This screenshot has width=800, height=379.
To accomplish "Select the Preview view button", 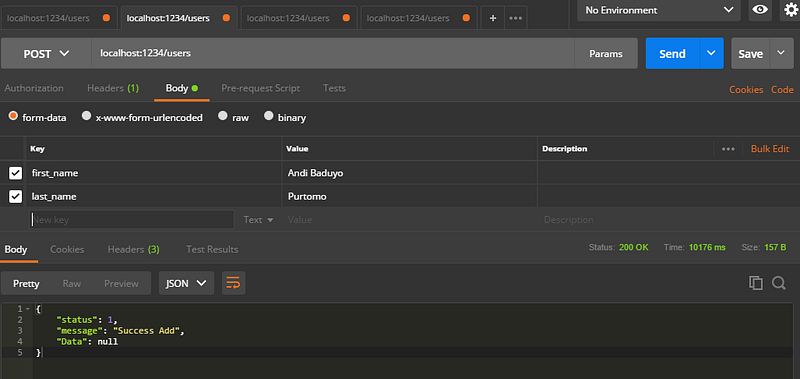I will click(x=121, y=283).
